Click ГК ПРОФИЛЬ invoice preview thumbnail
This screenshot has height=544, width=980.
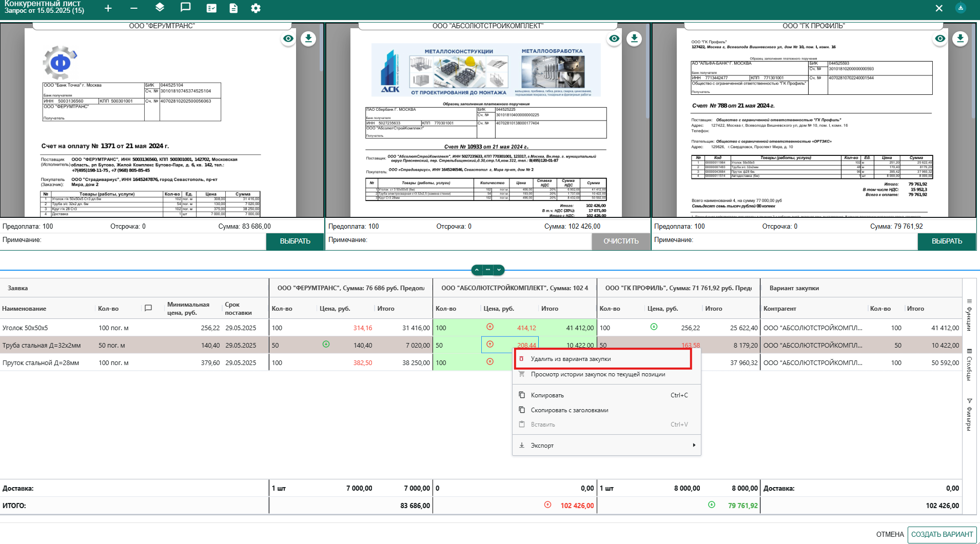point(812,123)
